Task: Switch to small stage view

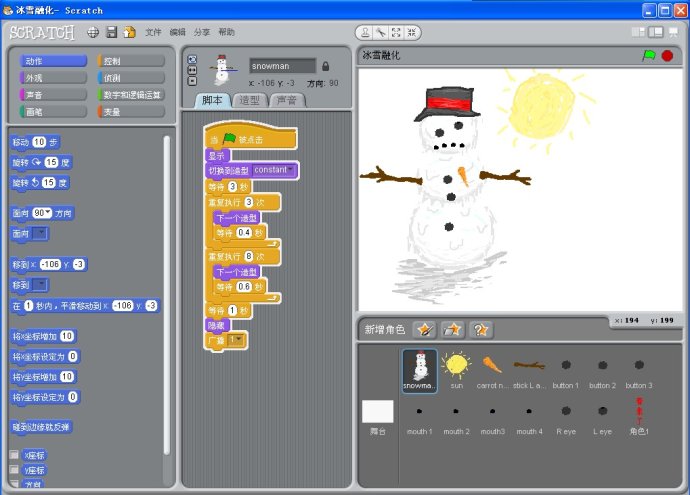Action: [x=638, y=32]
